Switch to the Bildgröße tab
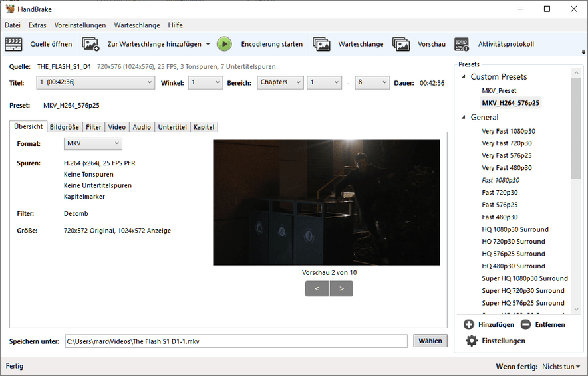This screenshot has height=376, width=588. point(64,127)
